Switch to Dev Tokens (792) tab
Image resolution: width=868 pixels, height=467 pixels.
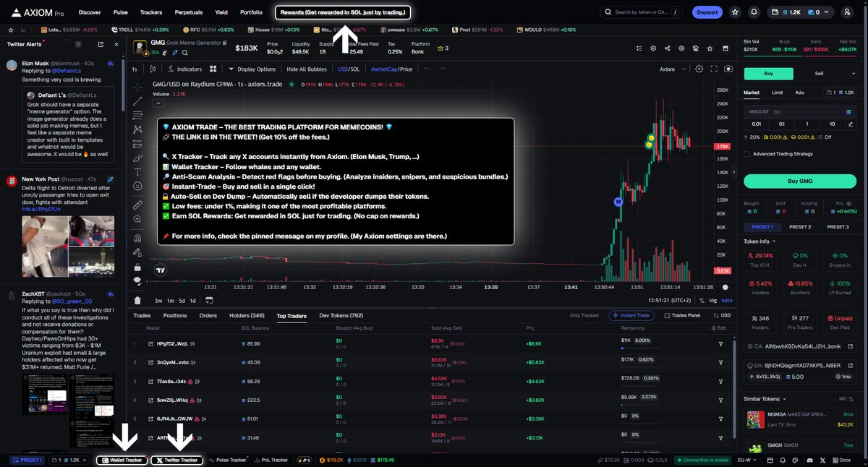pos(341,315)
